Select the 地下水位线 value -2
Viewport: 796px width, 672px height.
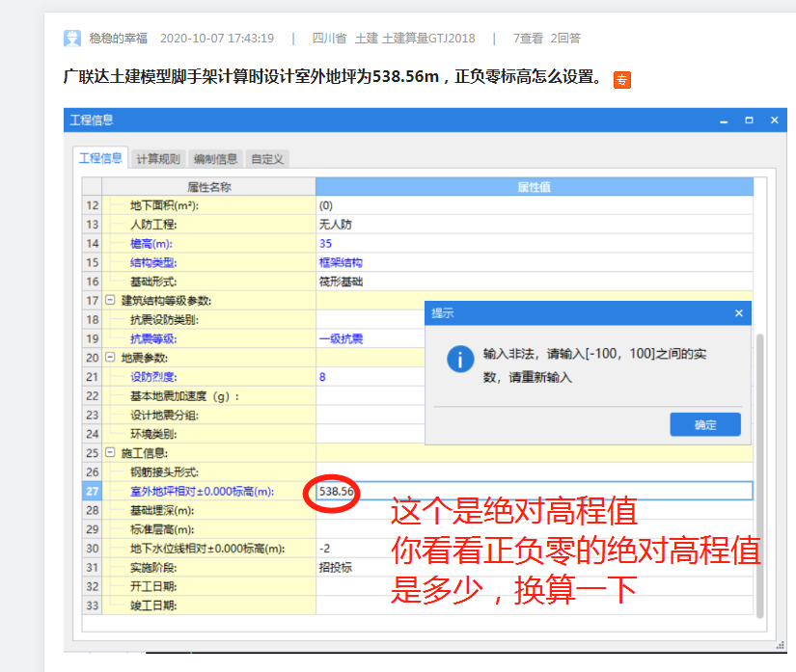324,549
